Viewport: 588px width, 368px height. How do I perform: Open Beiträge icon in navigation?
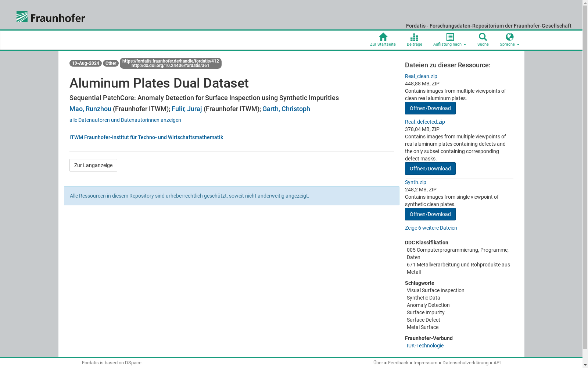click(414, 39)
